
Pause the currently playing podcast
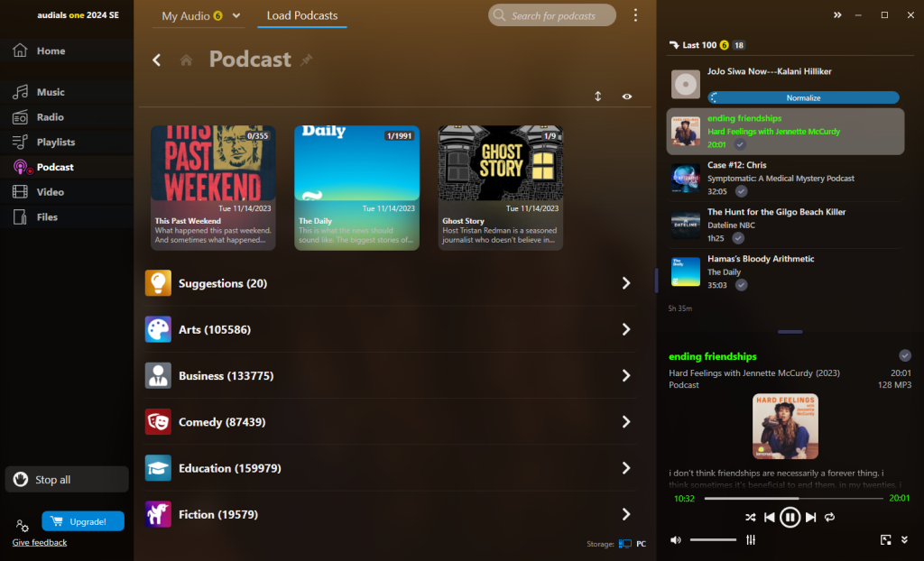pyautogui.click(x=790, y=518)
